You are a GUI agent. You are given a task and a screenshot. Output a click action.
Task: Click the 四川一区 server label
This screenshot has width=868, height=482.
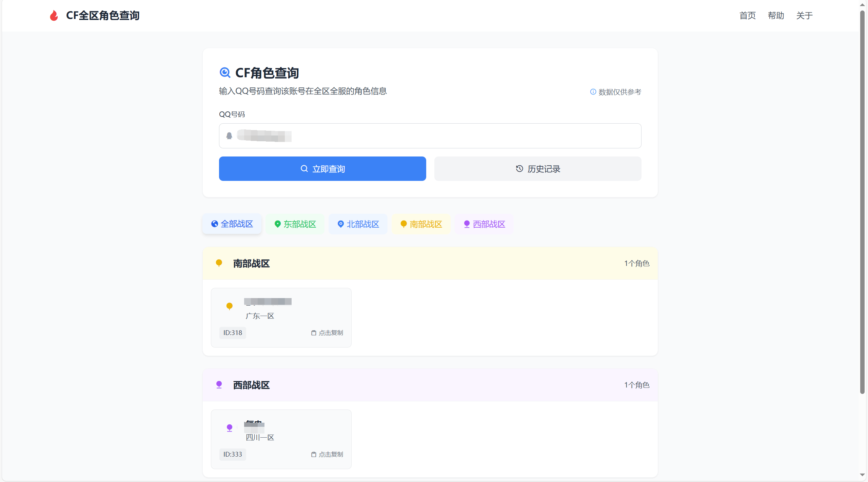pyautogui.click(x=260, y=438)
